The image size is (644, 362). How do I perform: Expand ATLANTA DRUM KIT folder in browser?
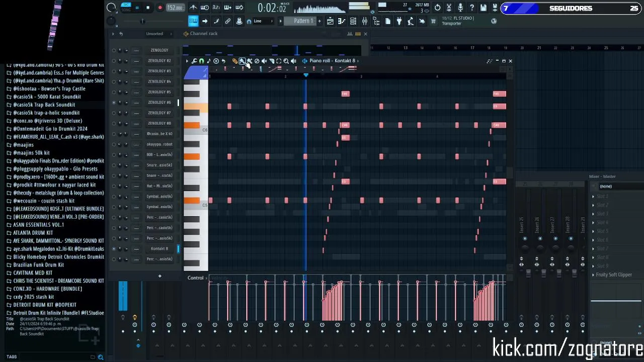pos(33,233)
